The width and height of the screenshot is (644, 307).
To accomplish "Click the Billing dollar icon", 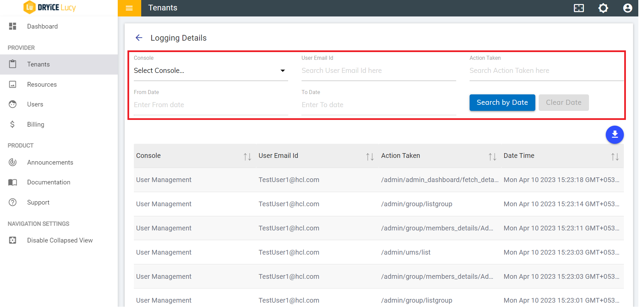I will (12, 124).
